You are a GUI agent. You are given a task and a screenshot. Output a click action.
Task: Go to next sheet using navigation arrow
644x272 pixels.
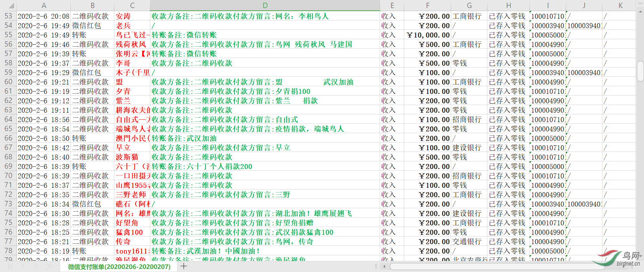[x=36, y=266]
